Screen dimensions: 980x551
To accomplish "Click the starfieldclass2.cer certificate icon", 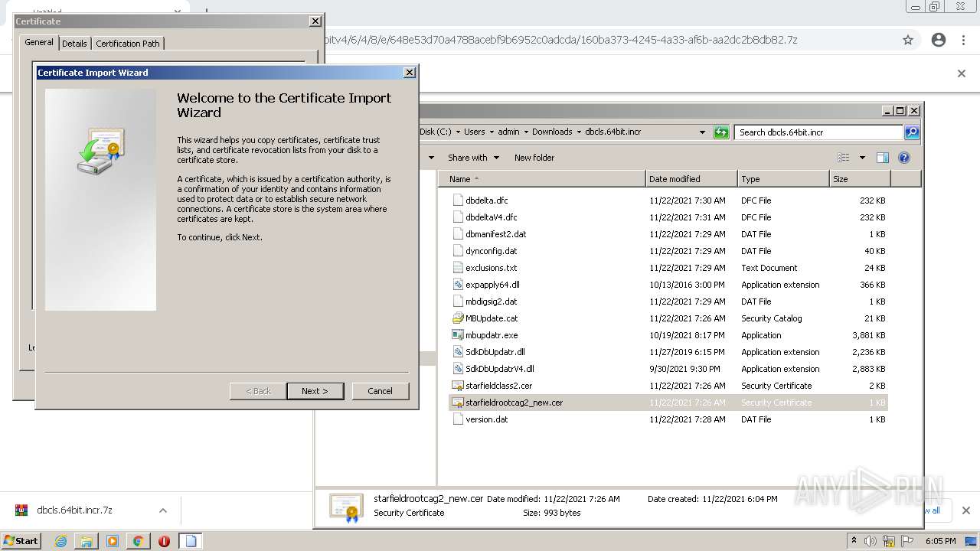I will 458,386.
